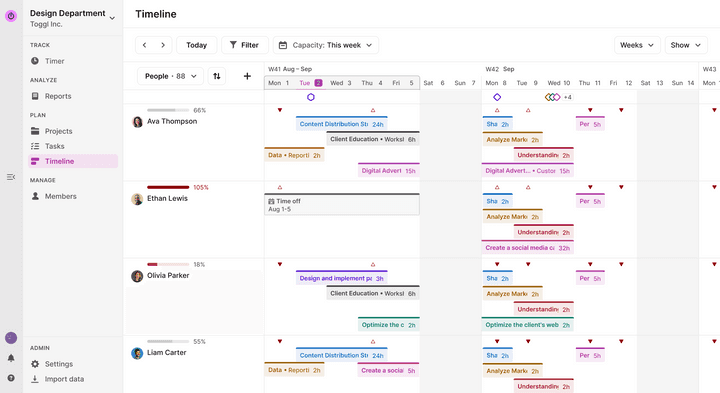This screenshot has width=720, height=393.
Task: Open Olivia's Design and implement 3h task
Action: pos(342,278)
